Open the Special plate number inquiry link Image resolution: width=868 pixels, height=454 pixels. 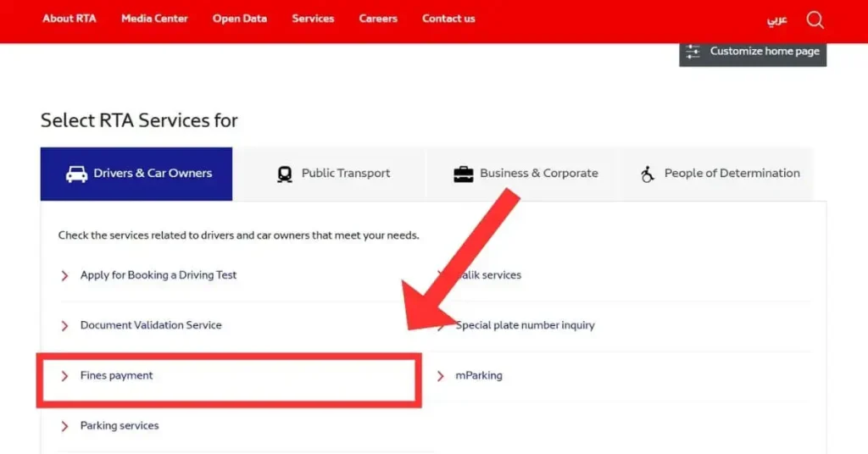(x=525, y=325)
